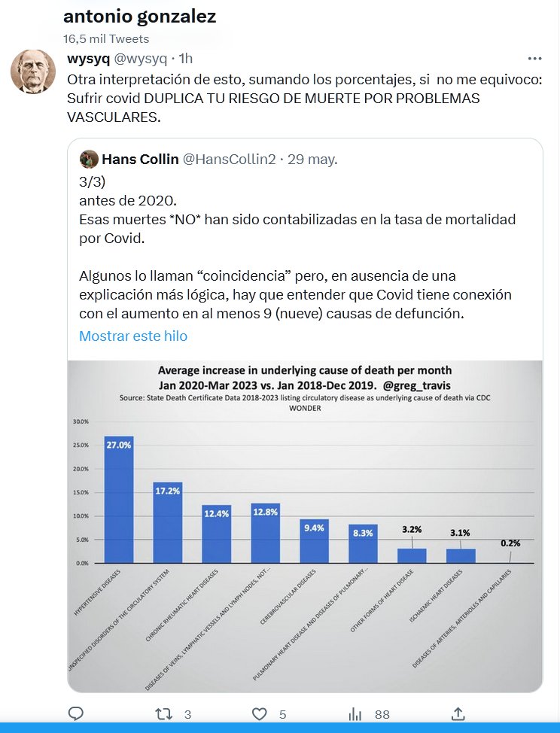Click wysyq's profile avatar photo
Image resolution: width=560 pixels, height=733 pixels.
click(32, 74)
